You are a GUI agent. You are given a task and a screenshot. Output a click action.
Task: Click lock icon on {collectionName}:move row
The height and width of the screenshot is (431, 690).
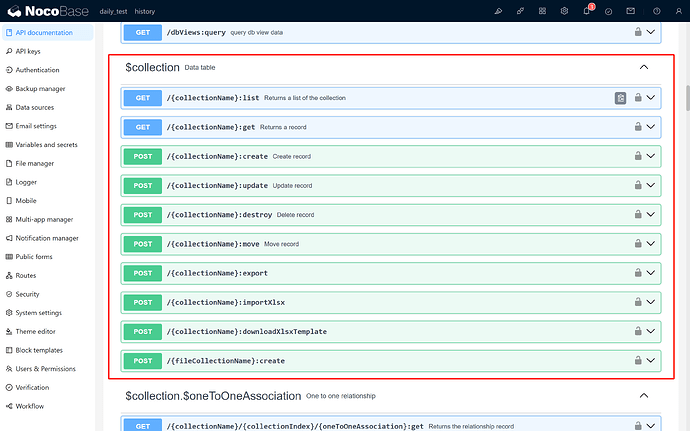pyautogui.click(x=638, y=243)
